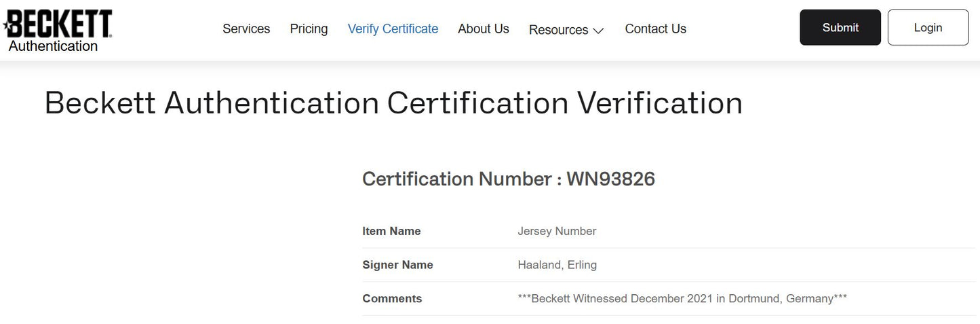Click the star on the Beckett logo
The height and width of the screenshot is (324, 980).
click(7, 27)
